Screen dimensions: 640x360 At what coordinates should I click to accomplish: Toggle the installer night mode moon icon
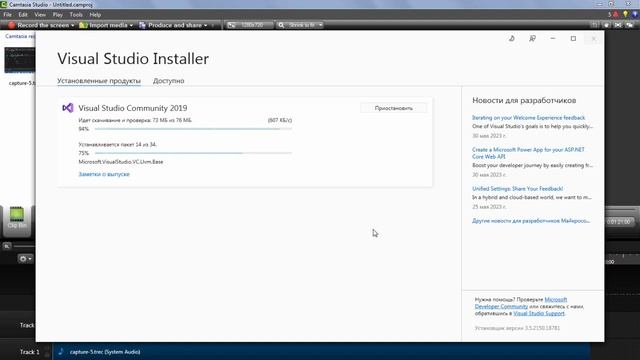click(x=512, y=38)
